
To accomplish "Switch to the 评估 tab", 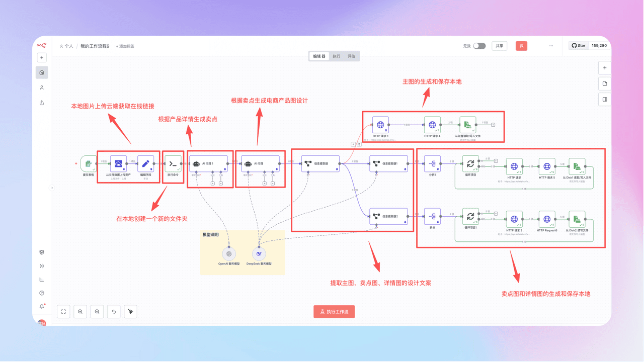I will (x=351, y=56).
